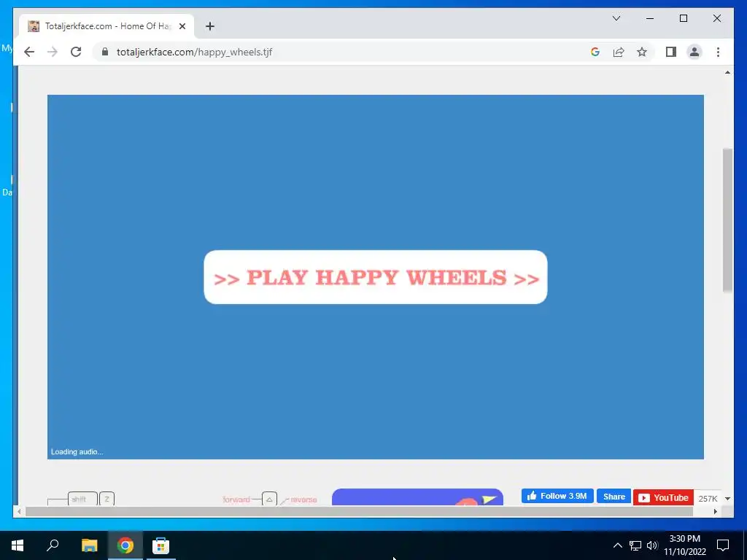Click the scroll down arrow
The width and height of the screenshot is (747, 560).
727,499
